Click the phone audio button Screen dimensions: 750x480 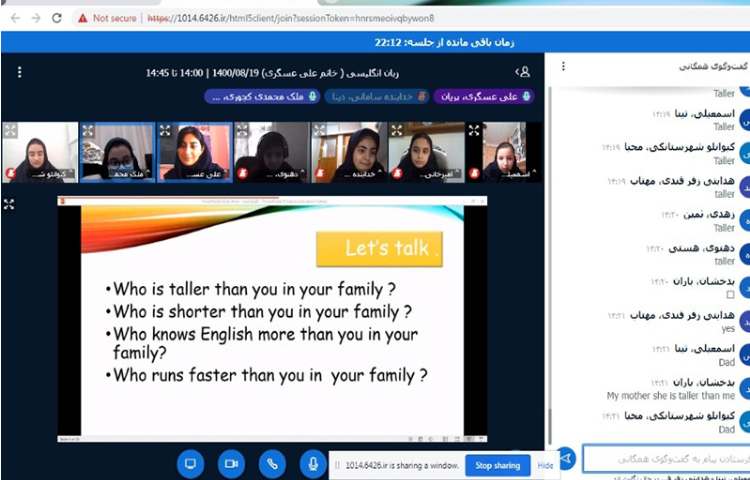(x=272, y=464)
